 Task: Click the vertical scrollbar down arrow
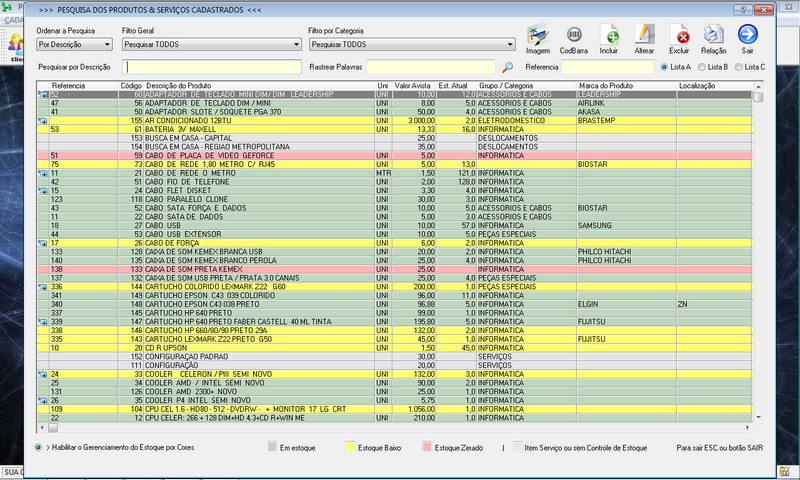click(x=759, y=417)
